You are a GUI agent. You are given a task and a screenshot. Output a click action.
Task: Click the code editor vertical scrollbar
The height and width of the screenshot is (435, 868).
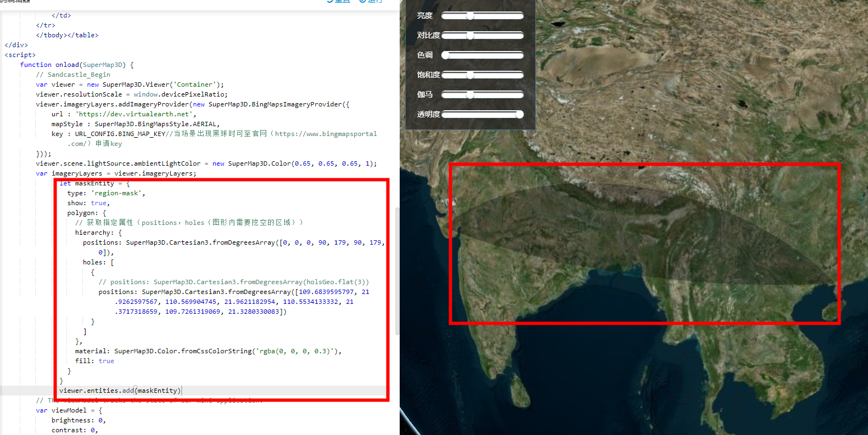coord(397,271)
